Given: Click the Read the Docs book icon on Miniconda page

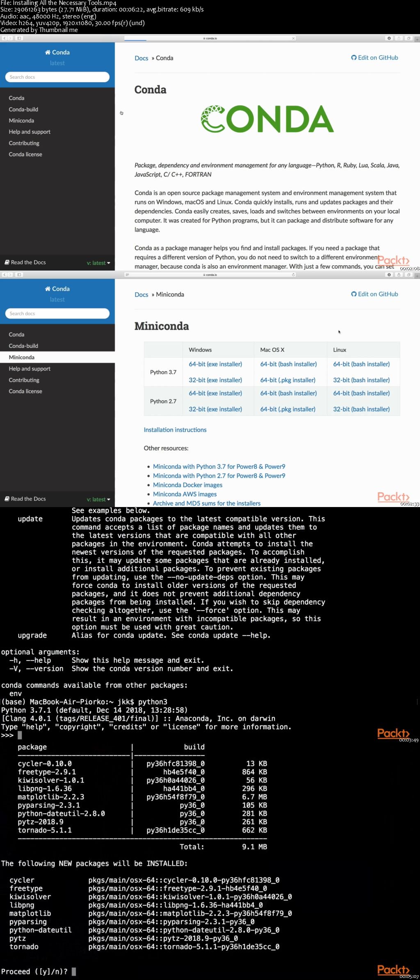Looking at the screenshot, I should click(x=7, y=499).
